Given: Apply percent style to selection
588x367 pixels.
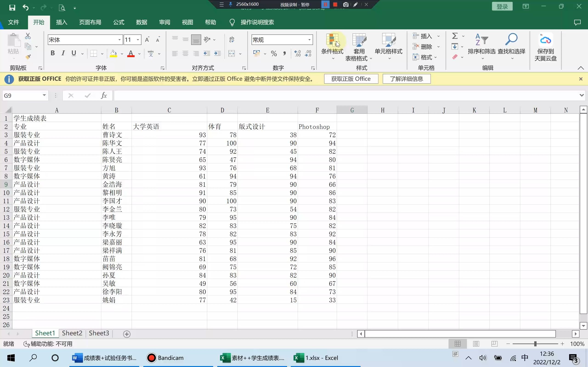Looking at the screenshot, I should tap(274, 53).
